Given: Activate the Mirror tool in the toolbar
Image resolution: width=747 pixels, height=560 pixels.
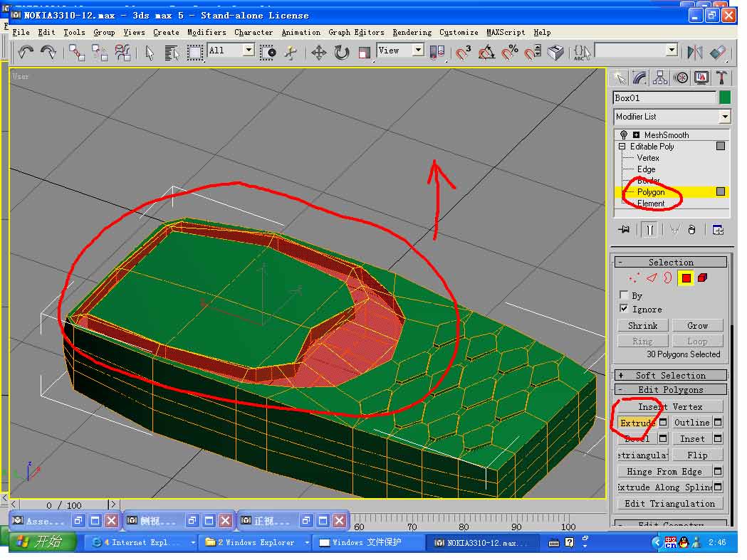Looking at the screenshot, I should (x=695, y=52).
